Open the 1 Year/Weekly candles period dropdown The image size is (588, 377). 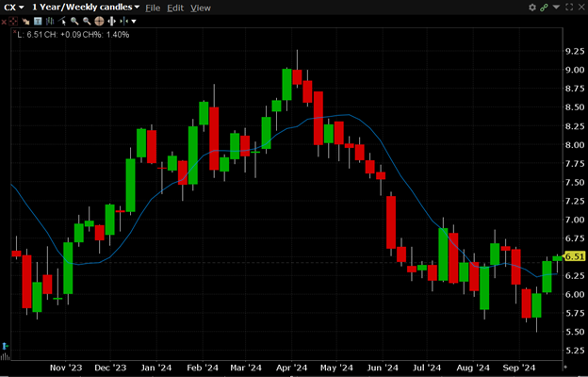pyautogui.click(x=86, y=8)
